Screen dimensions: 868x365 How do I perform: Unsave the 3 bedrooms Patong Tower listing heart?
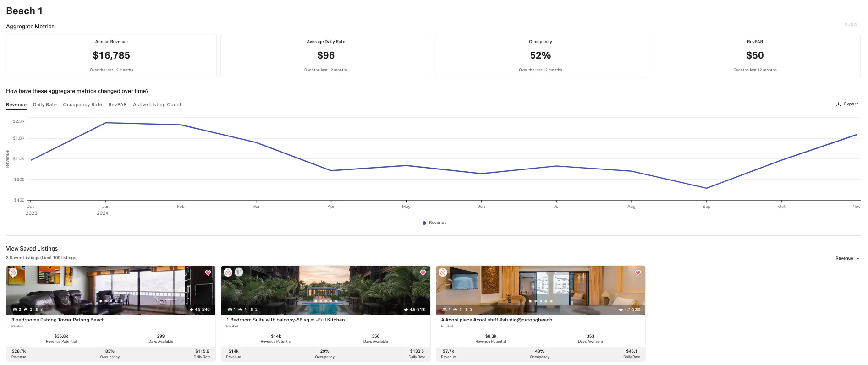click(x=208, y=272)
